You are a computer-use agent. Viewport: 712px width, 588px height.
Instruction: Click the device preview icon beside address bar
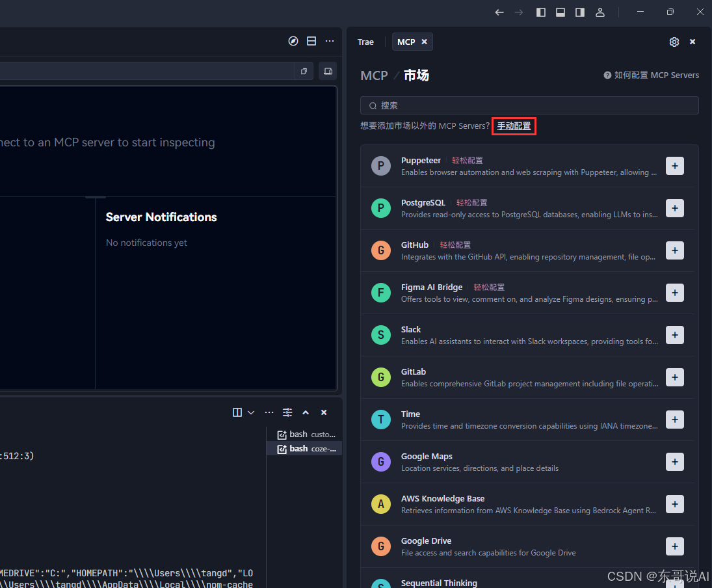coord(328,72)
